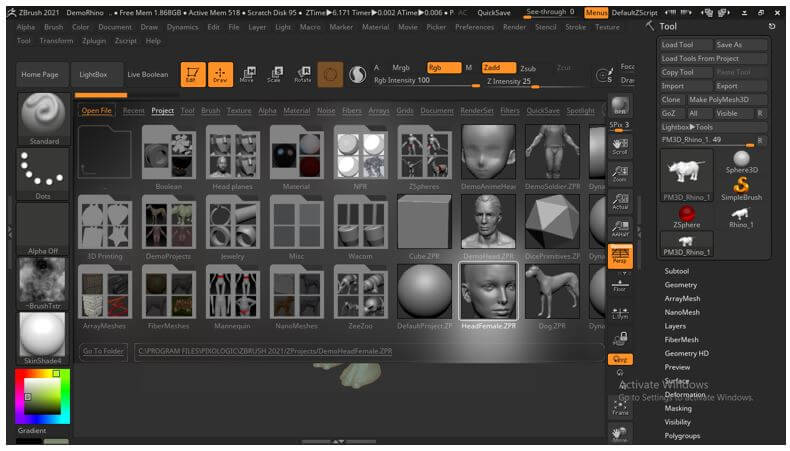The height and width of the screenshot is (451, 790).
Task: Click the Frame icon
Action: click(x=620, y=408)
